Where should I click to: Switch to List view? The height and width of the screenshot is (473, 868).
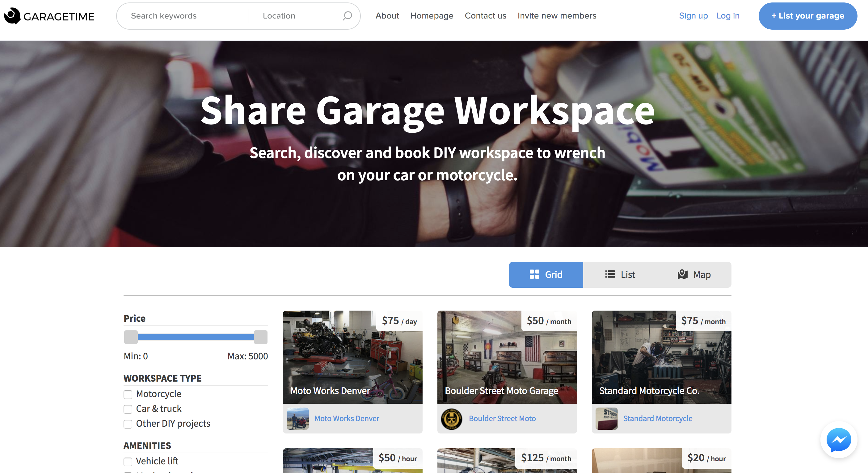coord(620,274)
